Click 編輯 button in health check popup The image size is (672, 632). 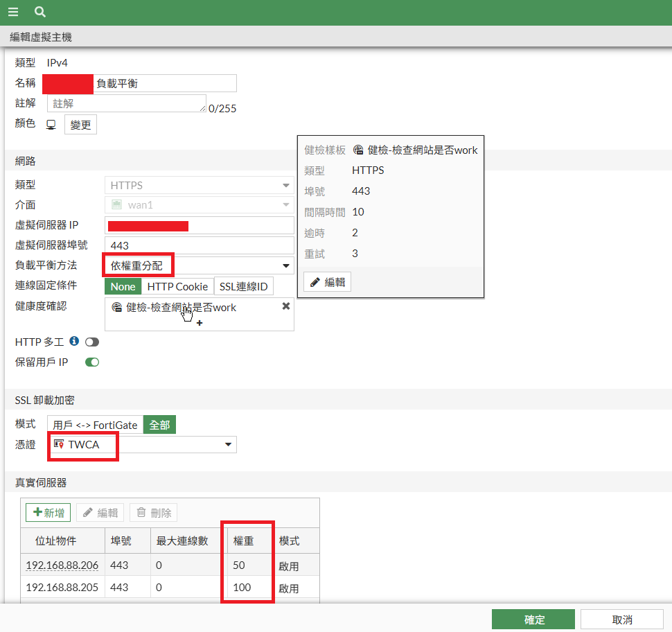328,282
